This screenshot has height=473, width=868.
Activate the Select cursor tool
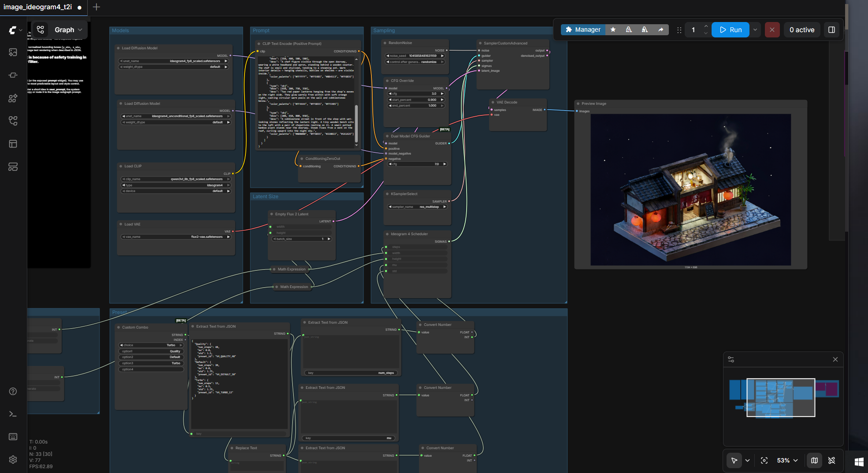tap(734, 460)
